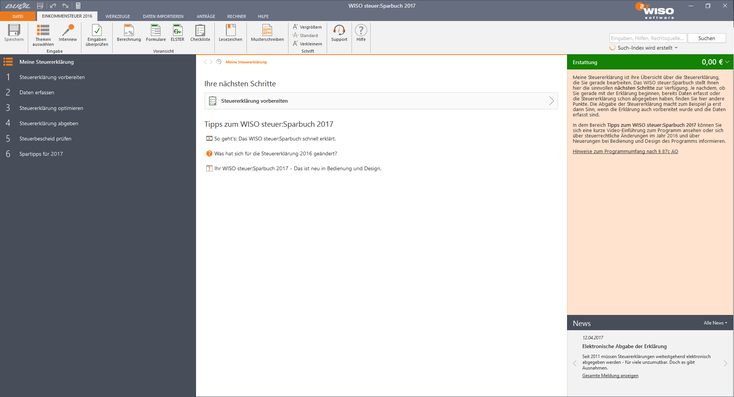Viewport: 734px width, 397px height.
Task: Show previous news item with left arrow
Action: (x=574, y=363)
